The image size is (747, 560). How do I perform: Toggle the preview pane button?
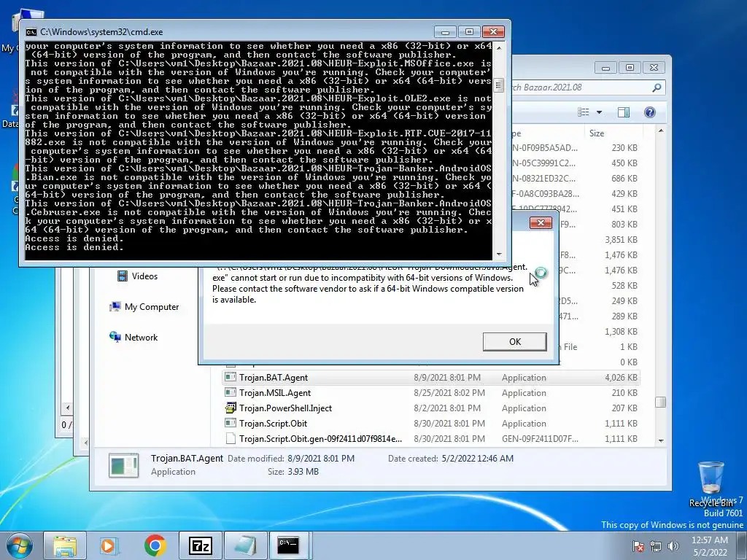click(623, 112)
